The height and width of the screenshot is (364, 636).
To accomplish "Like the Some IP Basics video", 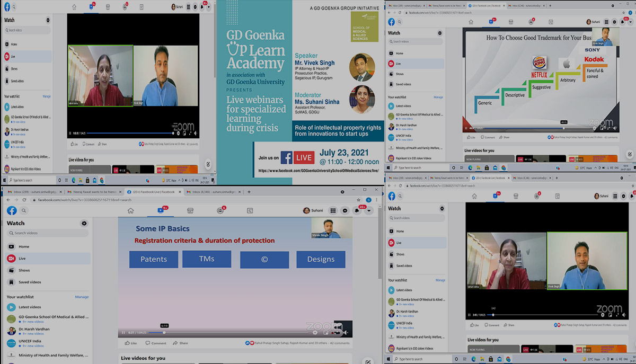I will [x=130, y=343].
